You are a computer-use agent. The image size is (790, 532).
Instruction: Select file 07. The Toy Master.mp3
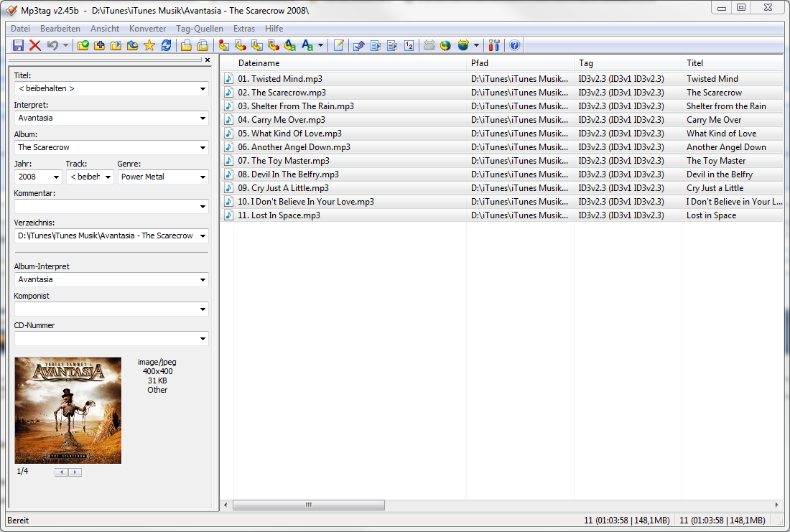click(502, 160)
